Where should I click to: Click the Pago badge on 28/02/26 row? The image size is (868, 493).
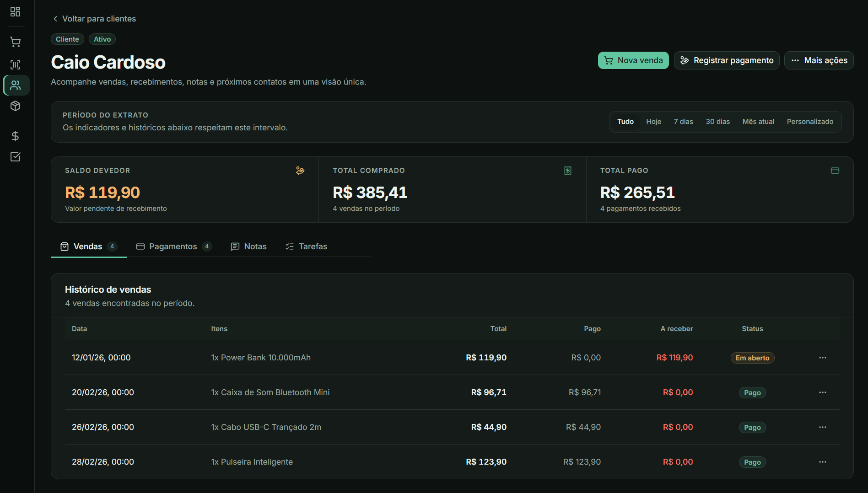(x=753, y=462)
